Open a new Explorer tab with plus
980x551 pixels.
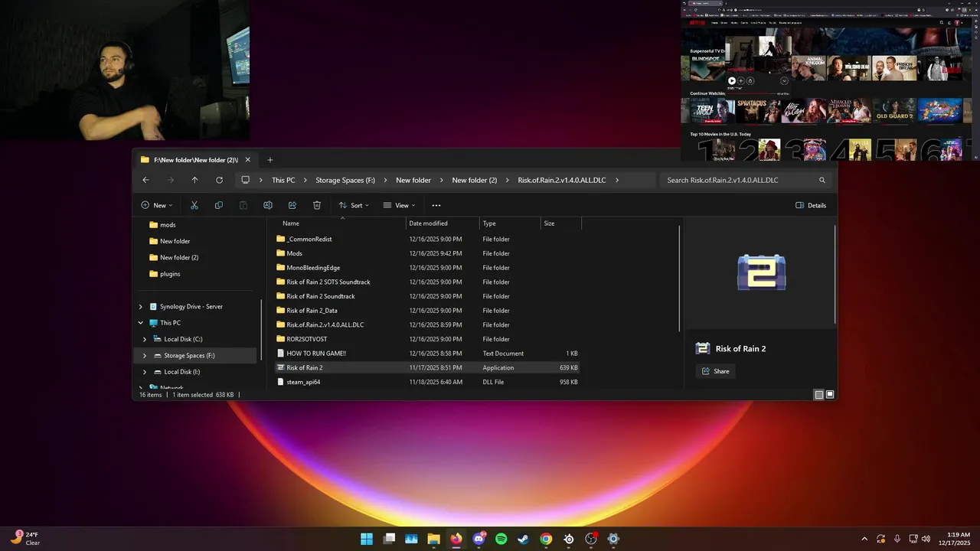[x=269, y=160]
